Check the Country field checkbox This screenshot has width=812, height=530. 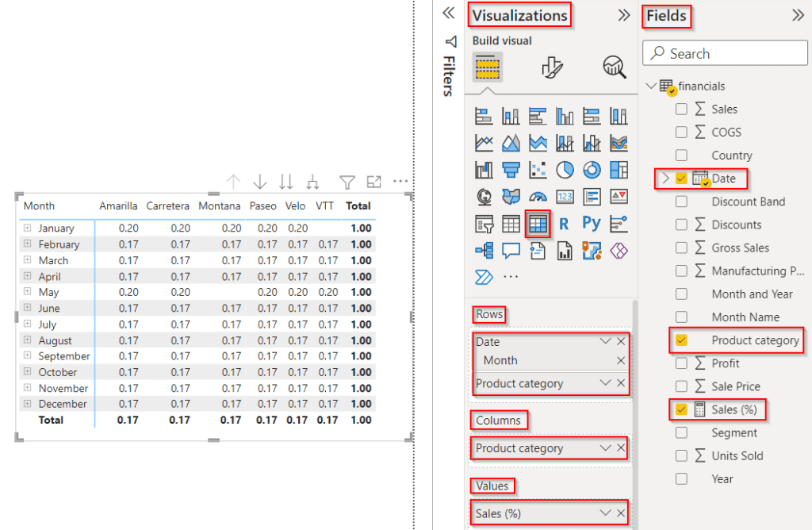pos(681,156)
